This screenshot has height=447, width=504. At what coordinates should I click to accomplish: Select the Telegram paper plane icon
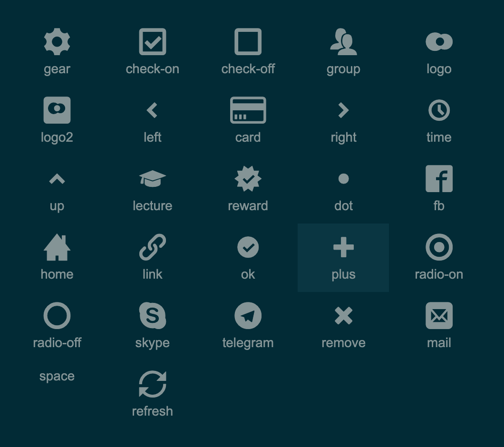(x=248, y=316)
